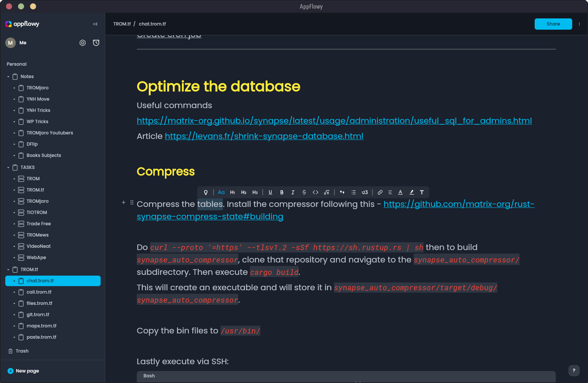This screenshot has height=383, width=588.
Task: Open text alignment options
Action: point(390,192)
